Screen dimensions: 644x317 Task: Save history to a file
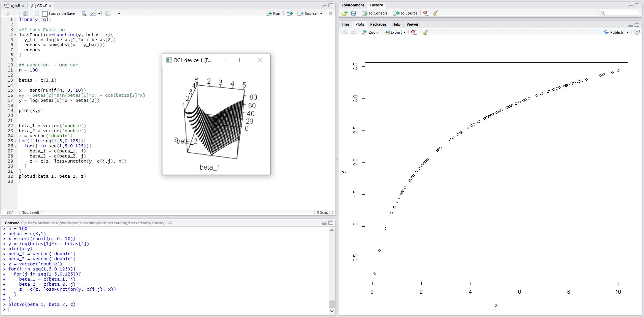pos(353,13)
